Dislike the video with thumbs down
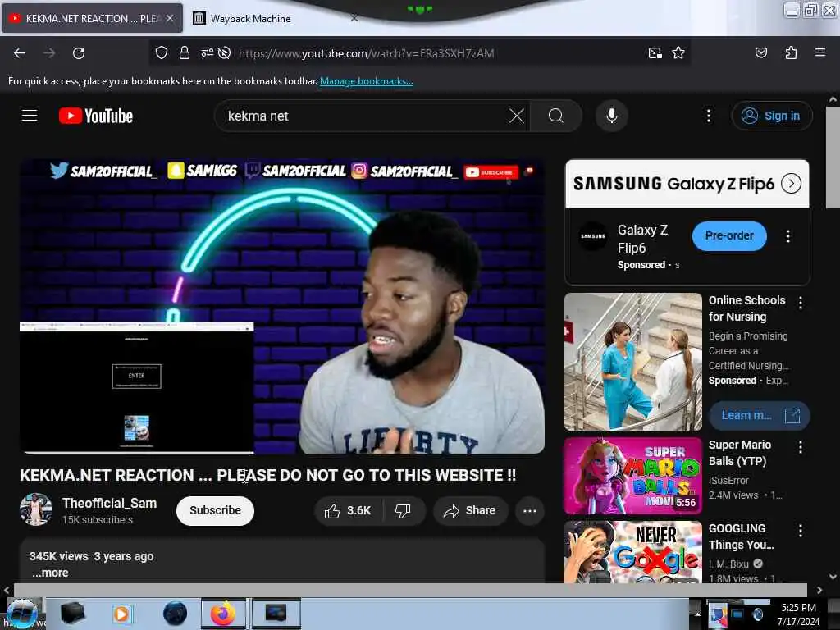This screenshot has height=630, width=840. click(404, 510)
